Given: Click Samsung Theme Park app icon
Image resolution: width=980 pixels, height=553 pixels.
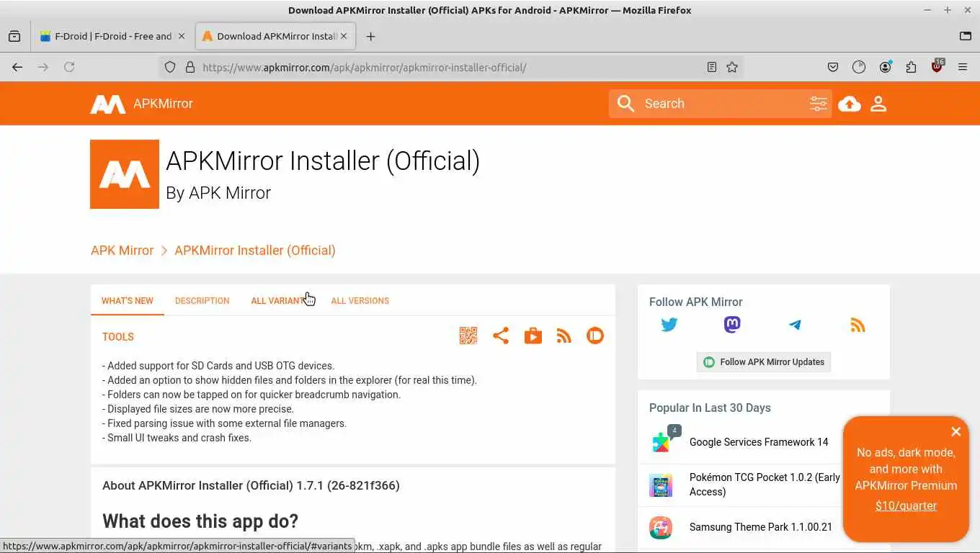Looking at the screenshot, I should (x=661, y=527).
